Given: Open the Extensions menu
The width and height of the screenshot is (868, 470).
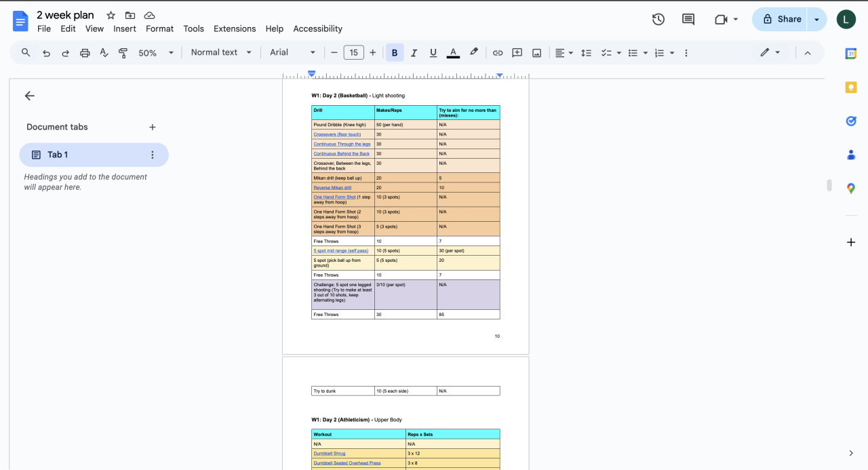Looking at the screenshot, I should pos(235,28).
